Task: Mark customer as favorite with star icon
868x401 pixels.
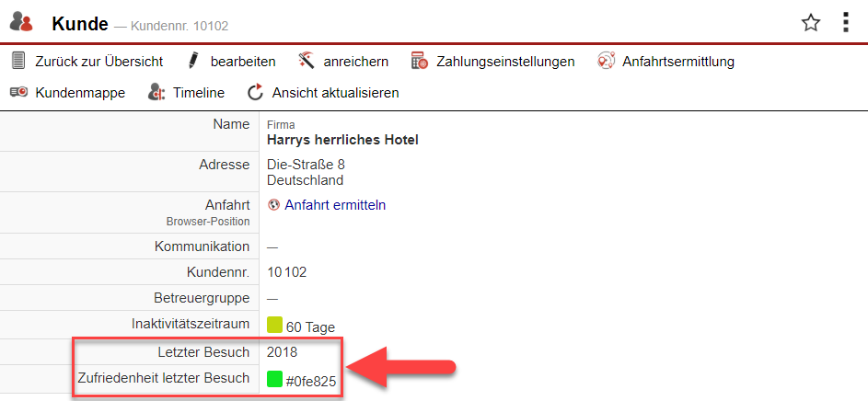Action: coord(810,23)
